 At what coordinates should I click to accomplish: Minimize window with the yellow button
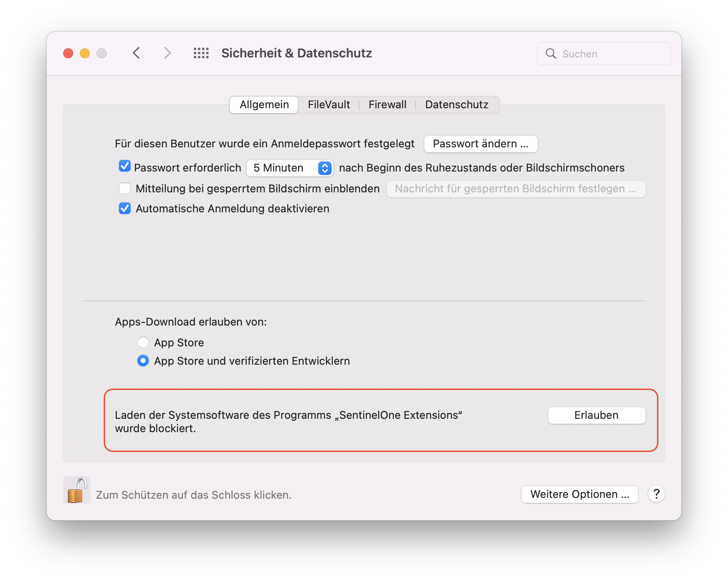85,53
